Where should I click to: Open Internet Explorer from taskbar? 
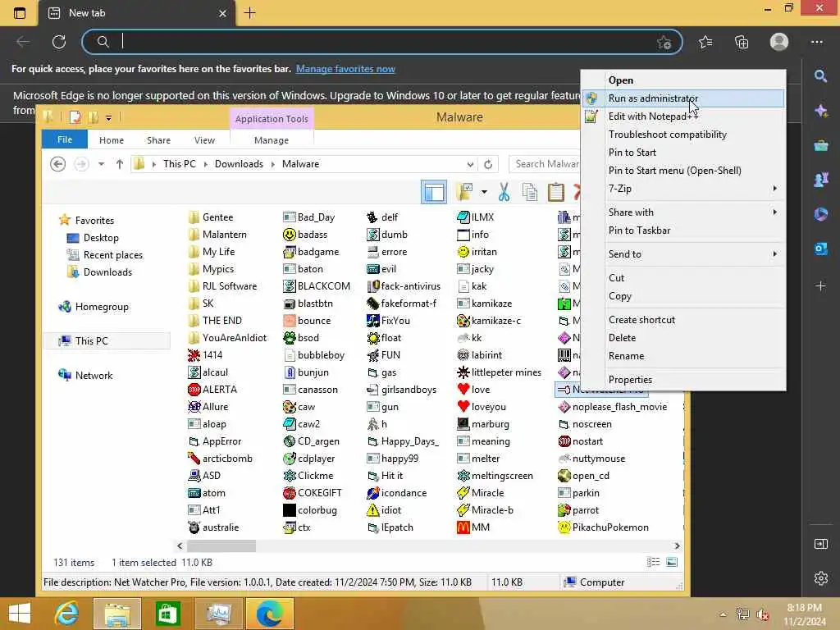[x=67, y=614]
